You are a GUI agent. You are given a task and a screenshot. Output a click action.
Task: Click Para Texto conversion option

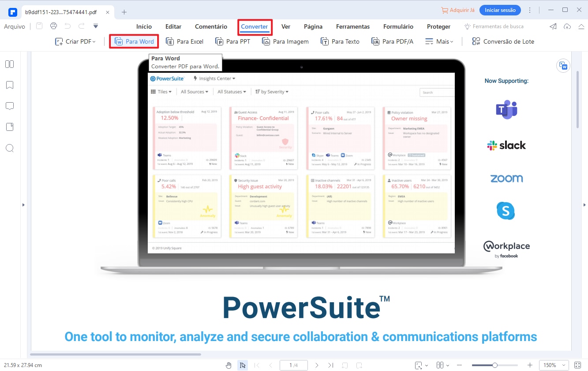[x=340, y=41]
